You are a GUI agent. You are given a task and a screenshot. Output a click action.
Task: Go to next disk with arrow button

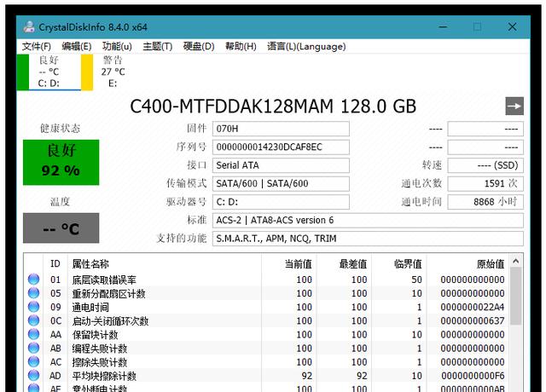pyautogui.click(x=514, y=106)
